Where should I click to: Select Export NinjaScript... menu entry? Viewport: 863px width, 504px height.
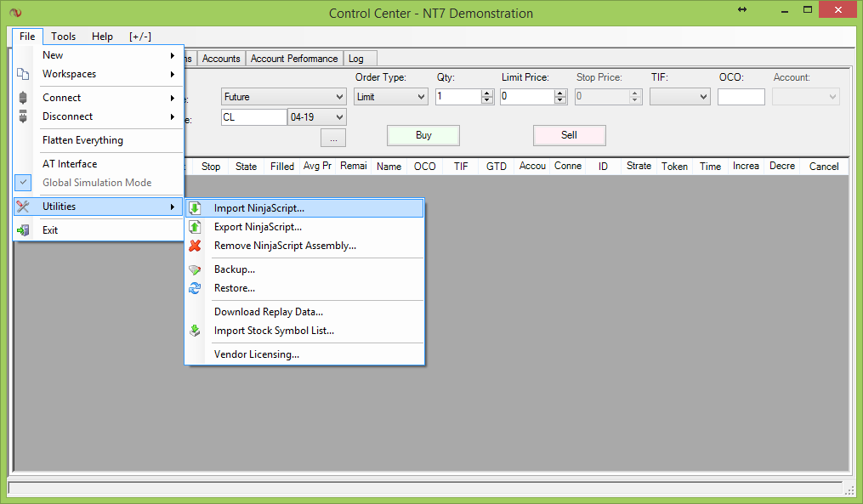pos(304,227)
